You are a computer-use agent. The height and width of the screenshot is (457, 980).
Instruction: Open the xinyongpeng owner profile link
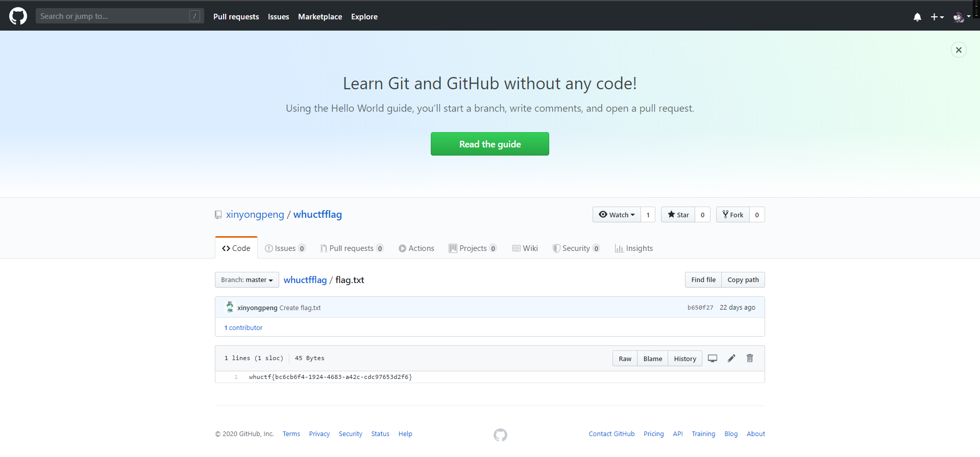tap(255, 215)
